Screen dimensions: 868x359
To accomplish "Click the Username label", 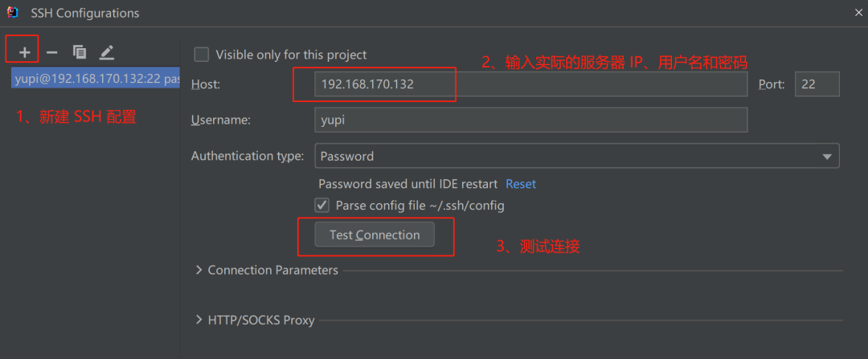I will coord(221,120).
